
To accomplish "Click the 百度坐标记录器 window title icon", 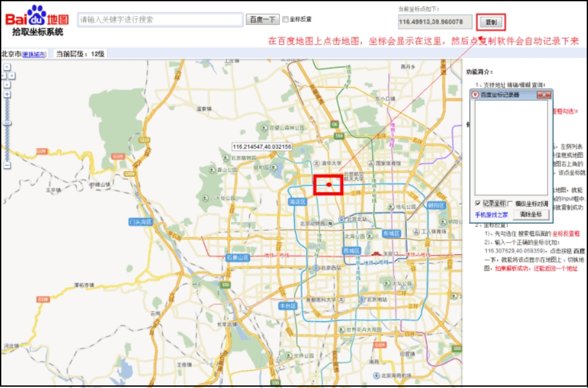I will pyautogui.click(x=475, y=95).
